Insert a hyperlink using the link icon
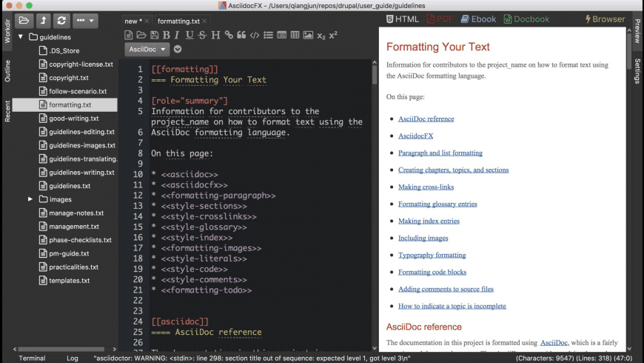The width and height of the screenshot is (644, 363). tap(228, 35)
